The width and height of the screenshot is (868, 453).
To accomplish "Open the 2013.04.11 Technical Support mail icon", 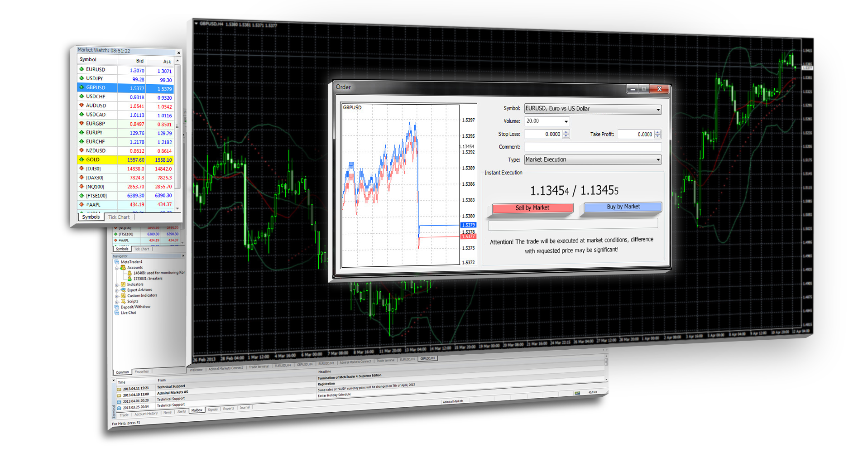I will pos(119,390).
